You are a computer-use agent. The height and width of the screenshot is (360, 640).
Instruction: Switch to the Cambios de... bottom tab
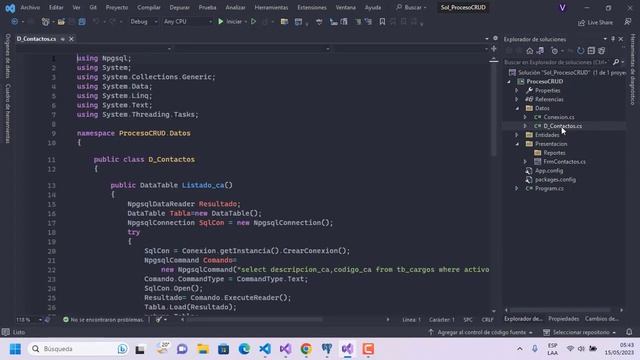click(x=601, y=319)
